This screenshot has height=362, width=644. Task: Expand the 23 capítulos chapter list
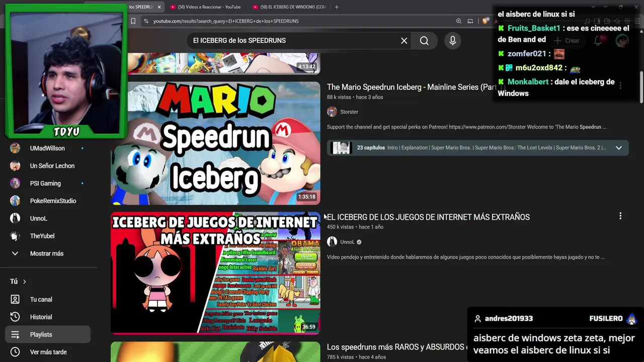coord(619,148)
